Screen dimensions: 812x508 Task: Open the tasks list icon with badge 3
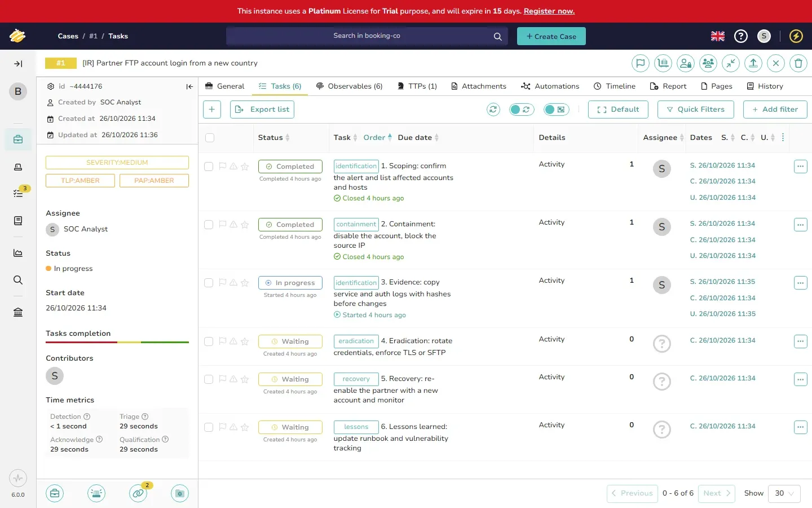pos(18,193)
